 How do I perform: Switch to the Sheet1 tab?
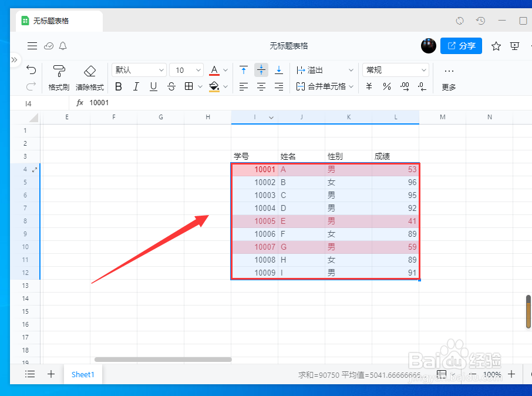(82, 374)
